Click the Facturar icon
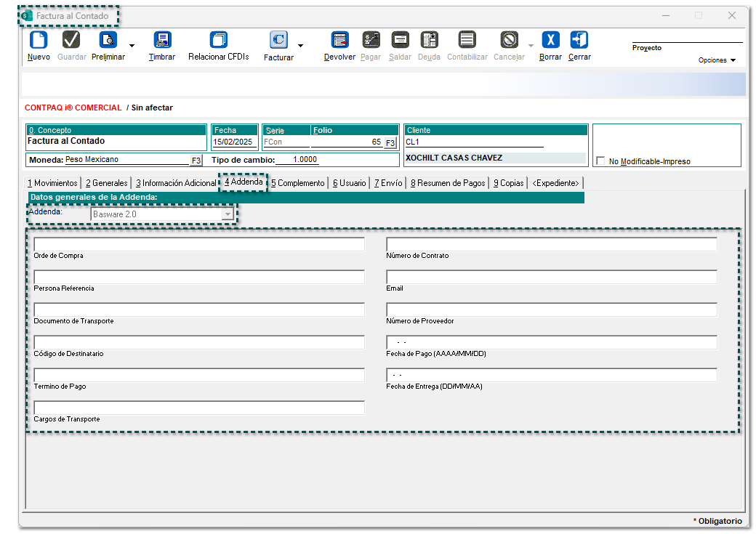The width and height of the screenshot is (756, 534). point(278,40)
